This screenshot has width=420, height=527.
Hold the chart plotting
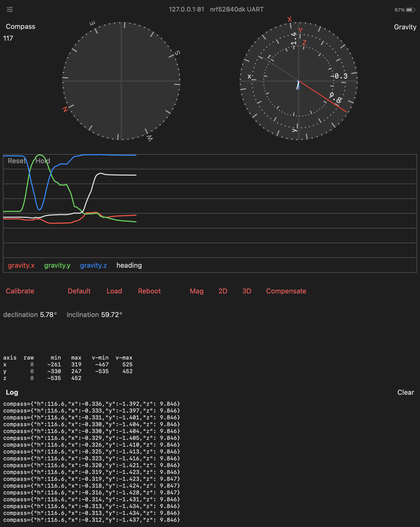coord(43,161)
